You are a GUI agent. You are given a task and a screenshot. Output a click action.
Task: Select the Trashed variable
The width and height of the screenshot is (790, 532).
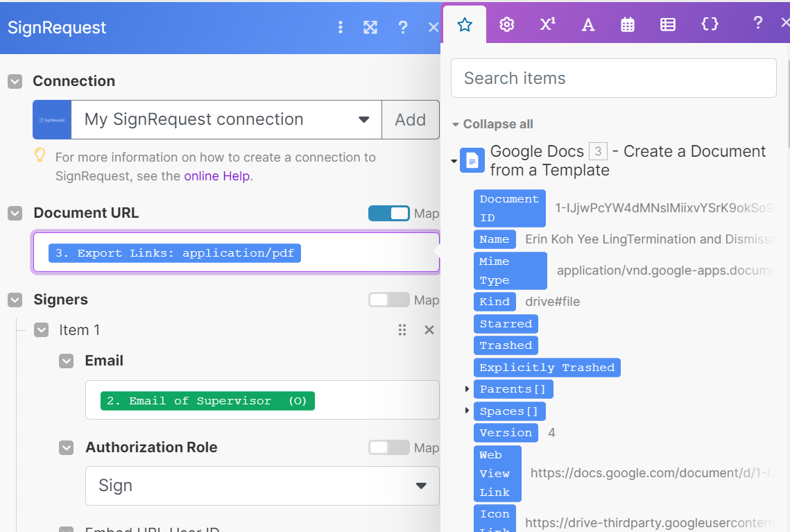point(506,345)
